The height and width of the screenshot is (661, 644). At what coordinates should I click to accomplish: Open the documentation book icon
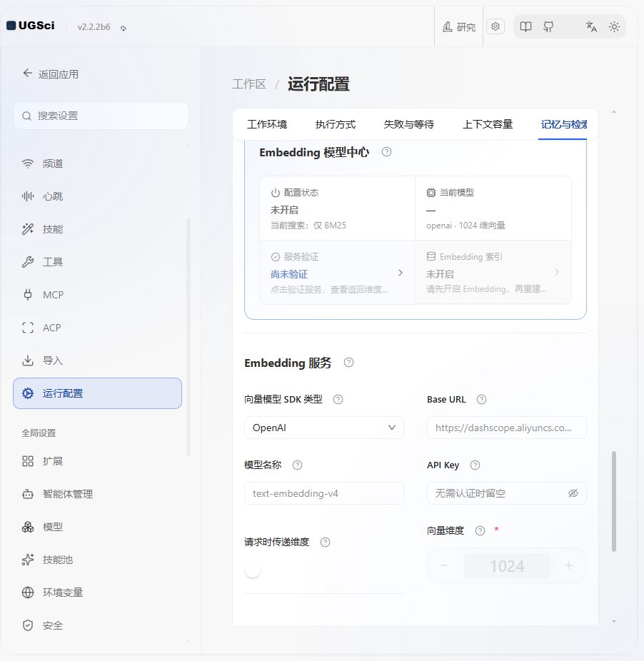pyautogui.click(x=525, y=27)
